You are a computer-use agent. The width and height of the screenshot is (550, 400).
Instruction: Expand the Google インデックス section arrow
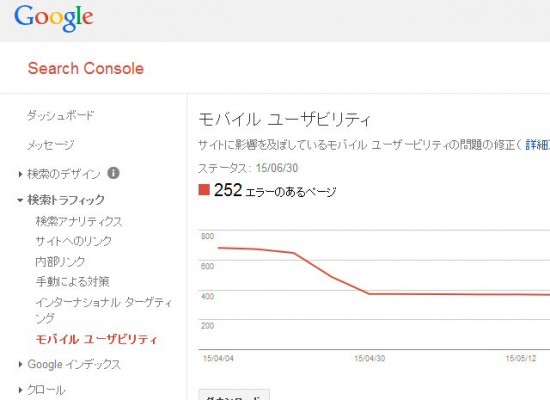(x=20, y=364)
